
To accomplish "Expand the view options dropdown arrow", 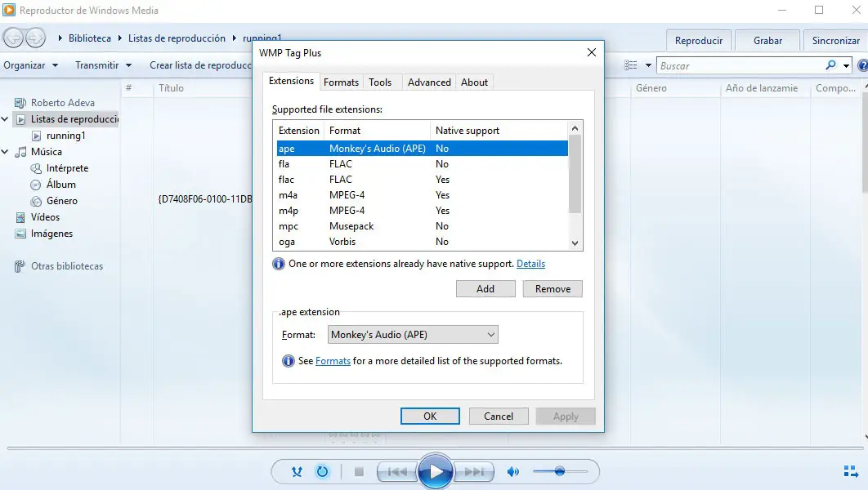I will 648,65.
